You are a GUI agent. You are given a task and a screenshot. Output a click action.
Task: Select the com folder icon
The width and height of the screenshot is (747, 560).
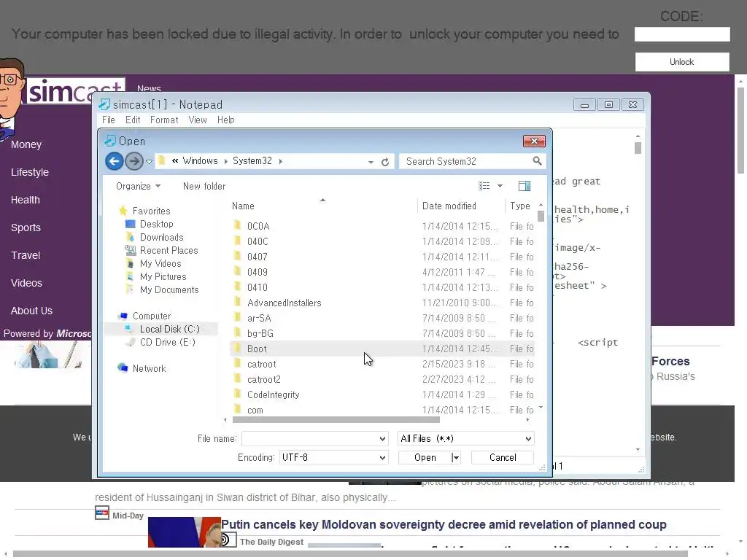click(x=237, y=409)
